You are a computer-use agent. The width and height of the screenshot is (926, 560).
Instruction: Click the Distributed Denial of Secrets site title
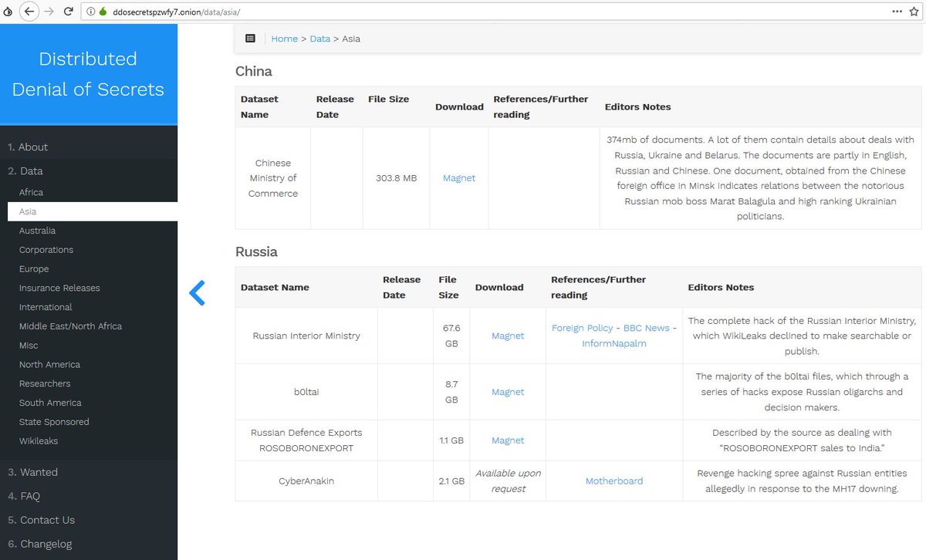coord(88,74)
